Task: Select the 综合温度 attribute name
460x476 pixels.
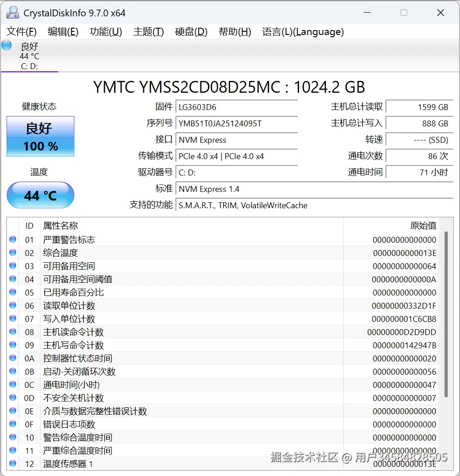Action: [x=60, y=253]
